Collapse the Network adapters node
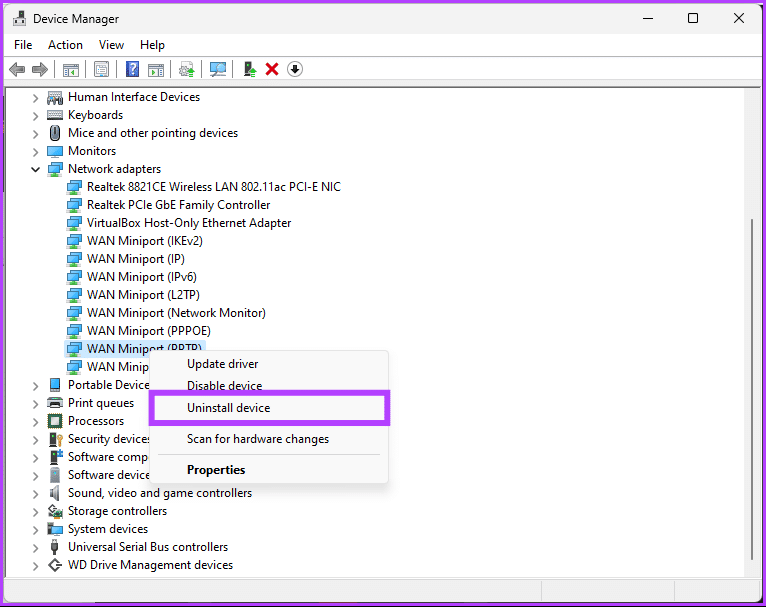Image resolution: width=766 pixels, height=607 pixels. 35,169
